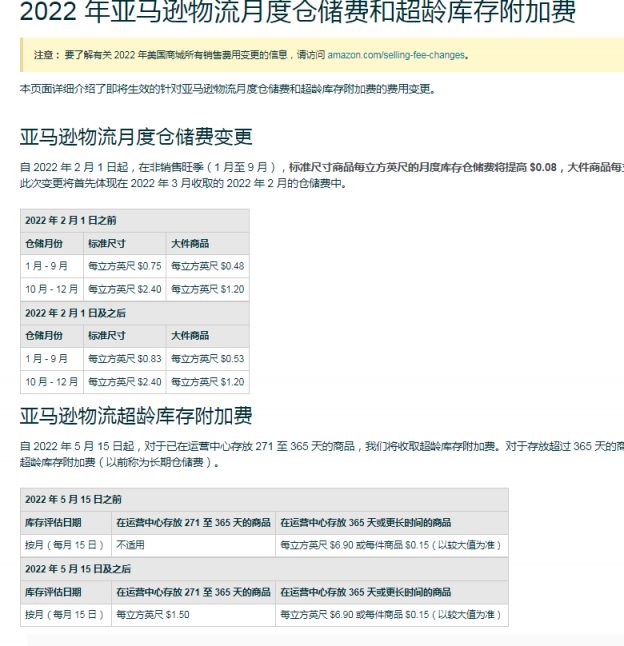The height and width of the screenshot is (646, 624).
Task: Click 10 月 - 12 月 in 之前 table
Action: pyautogui.click(x=52, y=289)
